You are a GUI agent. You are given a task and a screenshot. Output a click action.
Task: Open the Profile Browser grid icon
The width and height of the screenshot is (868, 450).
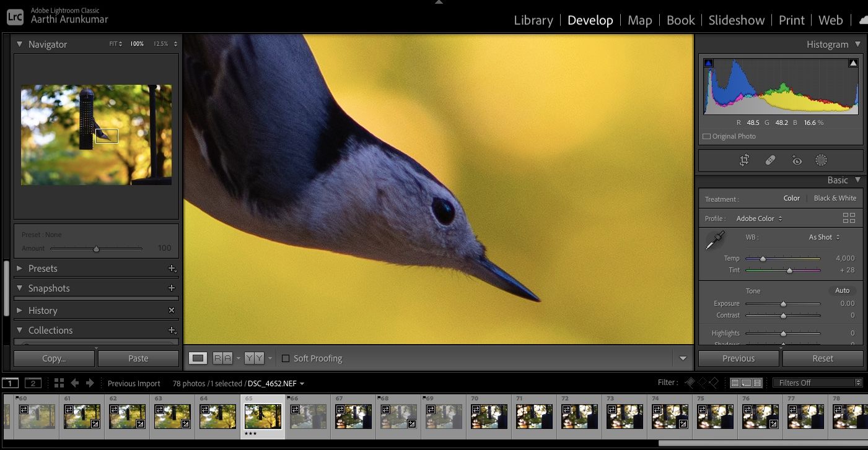click(849, 218)
